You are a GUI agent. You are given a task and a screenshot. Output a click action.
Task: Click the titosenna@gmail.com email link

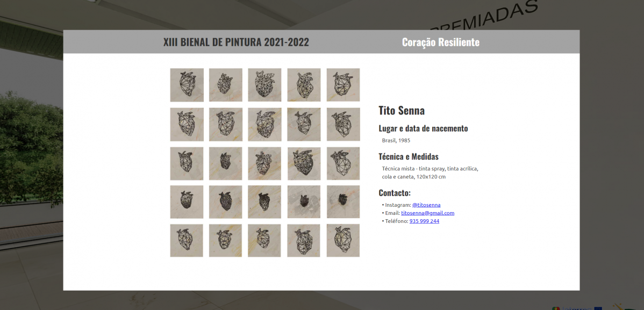click(427, 213)
